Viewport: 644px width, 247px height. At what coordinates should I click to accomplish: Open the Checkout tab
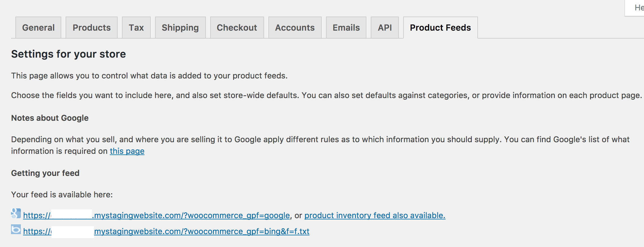point(237,28)
